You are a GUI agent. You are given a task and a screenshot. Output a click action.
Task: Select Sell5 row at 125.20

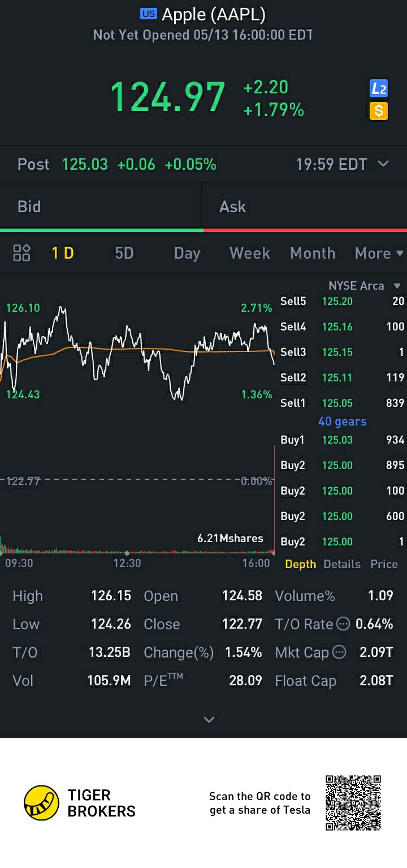coord(342,301)
